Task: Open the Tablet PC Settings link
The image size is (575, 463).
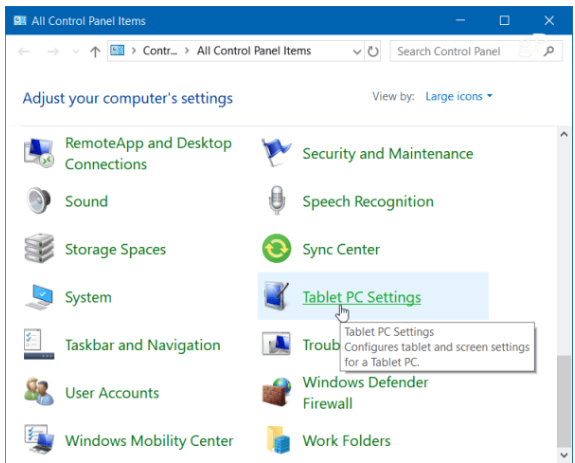Action: point(362,297)
